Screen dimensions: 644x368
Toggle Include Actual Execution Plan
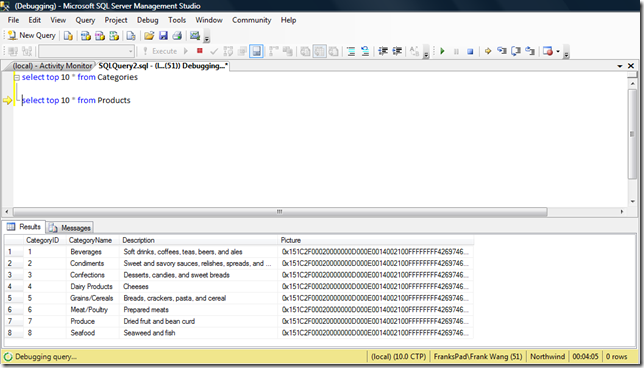(x=274, y=51)
